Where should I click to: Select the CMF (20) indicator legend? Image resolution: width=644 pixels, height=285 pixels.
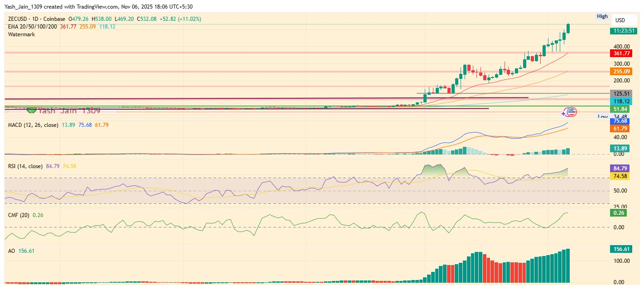pos(19,215)
